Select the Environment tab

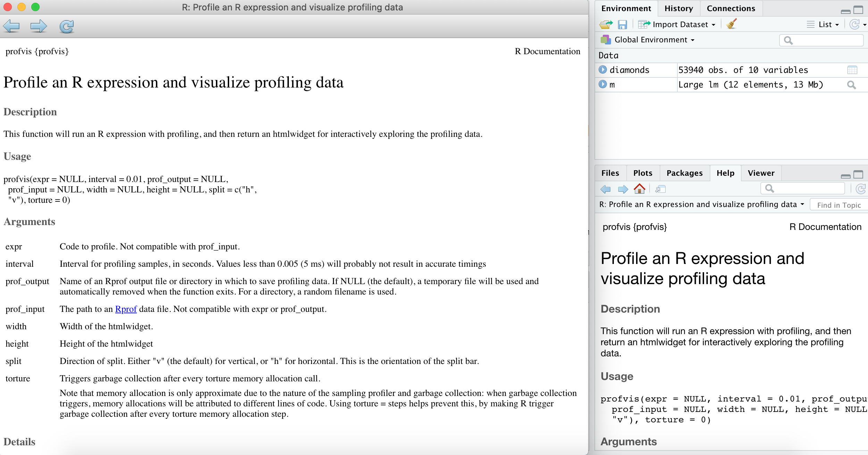(626, 8)
